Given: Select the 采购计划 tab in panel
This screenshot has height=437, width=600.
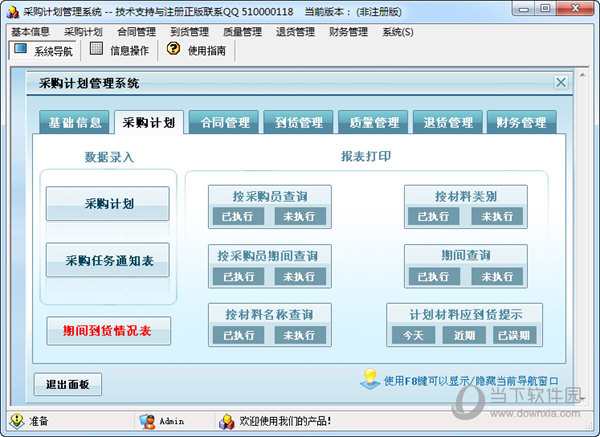Looking at the screenshot, I should (x=149, y=122).
